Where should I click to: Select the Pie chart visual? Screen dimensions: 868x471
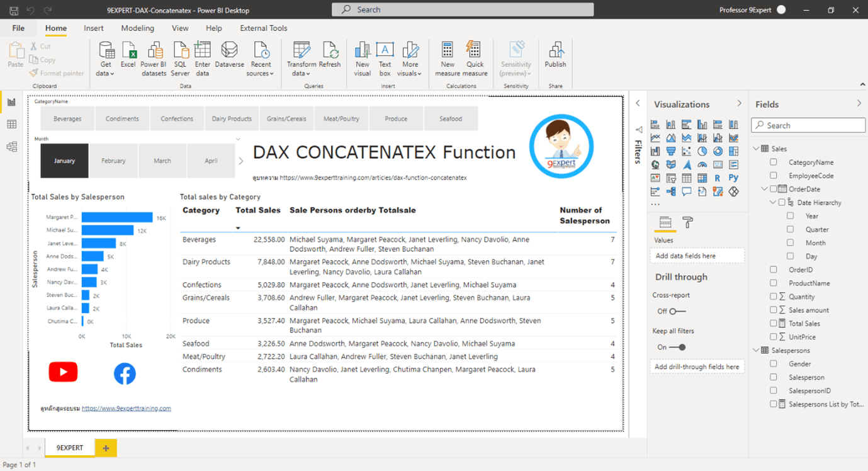(702, 151)
